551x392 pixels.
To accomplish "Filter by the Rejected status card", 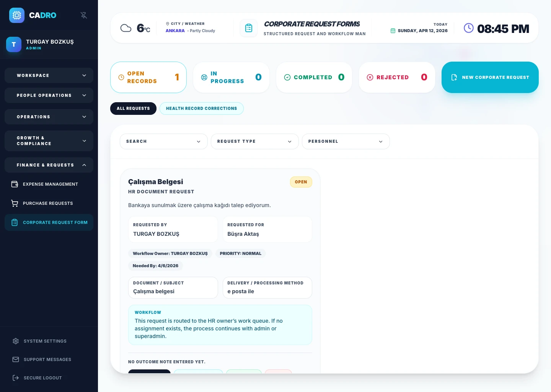I will point(397,77).
